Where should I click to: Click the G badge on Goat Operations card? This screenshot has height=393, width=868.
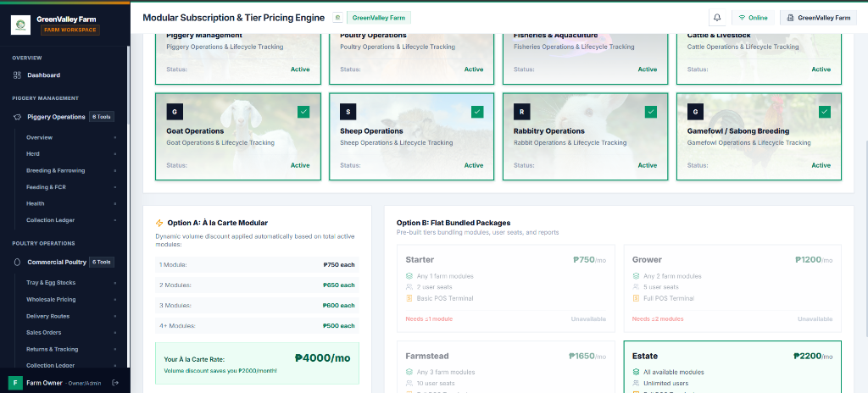(x=175, y=112)
